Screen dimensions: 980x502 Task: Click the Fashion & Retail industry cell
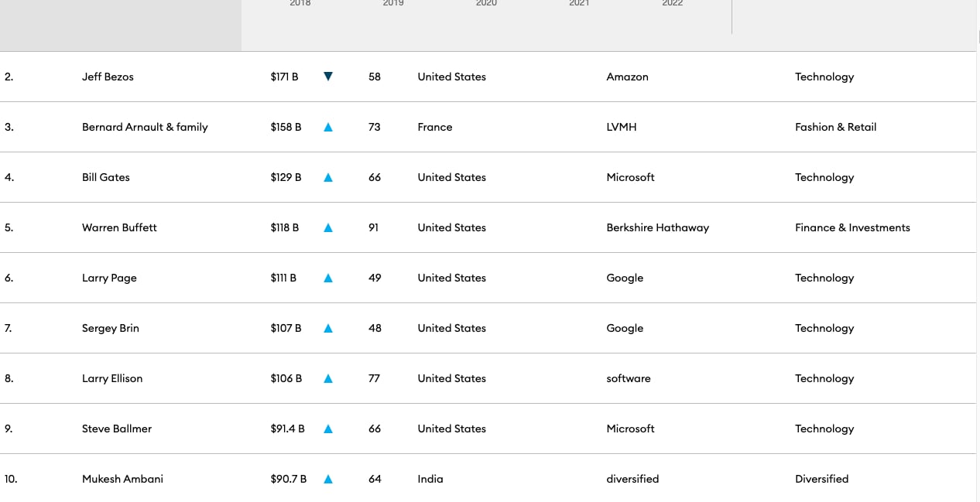(835, 127)
